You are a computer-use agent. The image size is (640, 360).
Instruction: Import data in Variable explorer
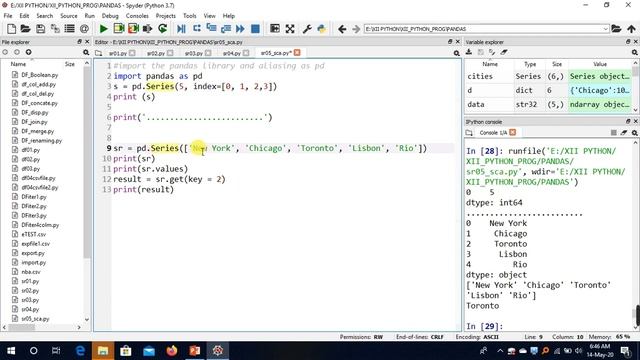point(469,52)
